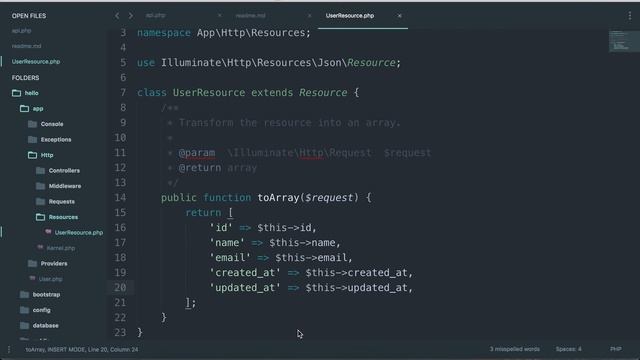
Task: Click 'UserResource' class name on line 7
Action: (209, 93)
